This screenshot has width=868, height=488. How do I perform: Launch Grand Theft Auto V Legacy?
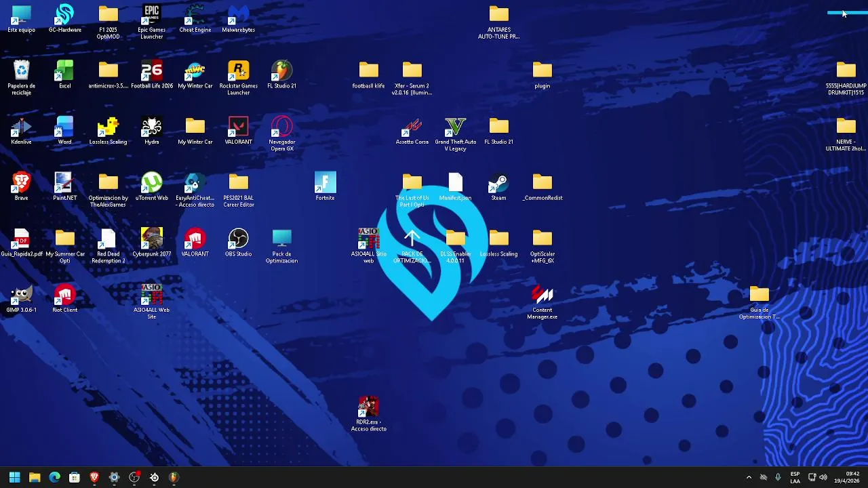(x=455, y=134)
